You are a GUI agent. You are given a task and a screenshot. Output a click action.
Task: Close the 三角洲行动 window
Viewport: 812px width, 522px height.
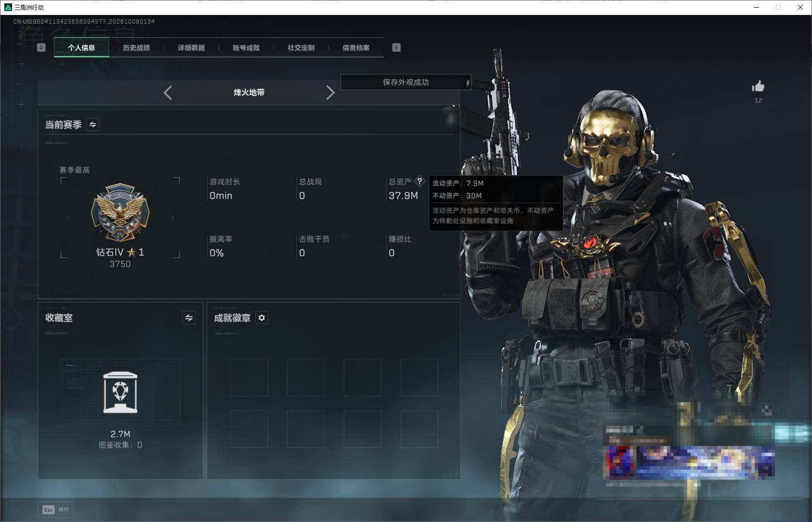pyautogui.click(x=800, y=7)
